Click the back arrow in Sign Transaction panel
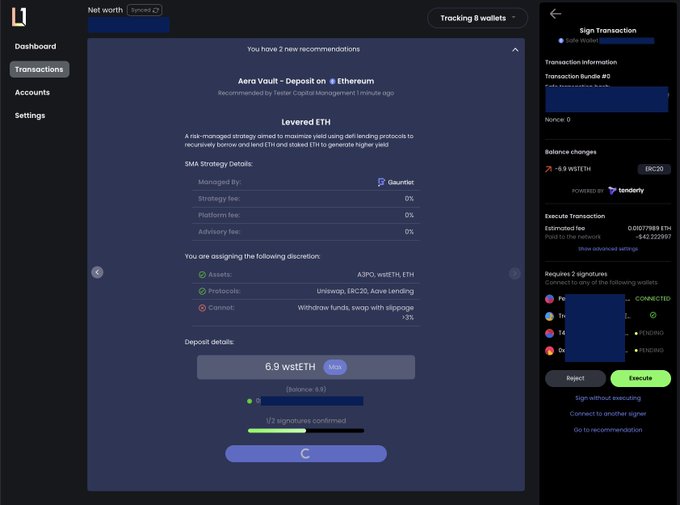Image resolution: width=680 pixels, height=505 pixels. click(x=556, y=14)
